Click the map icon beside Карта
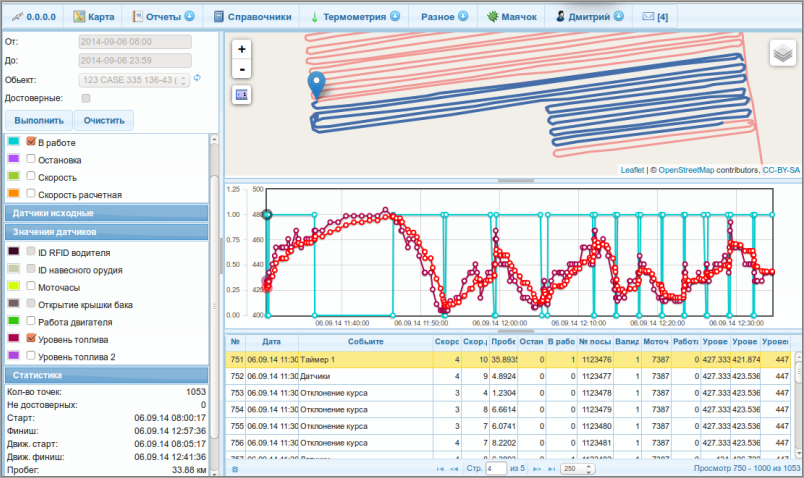This screenshot has width=804, height=478. click(x=79, y=16)
